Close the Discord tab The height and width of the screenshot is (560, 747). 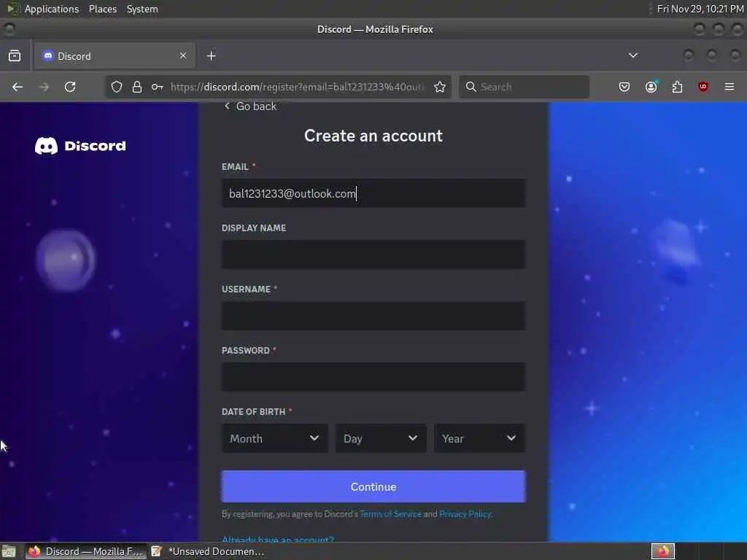pos(183,55)
